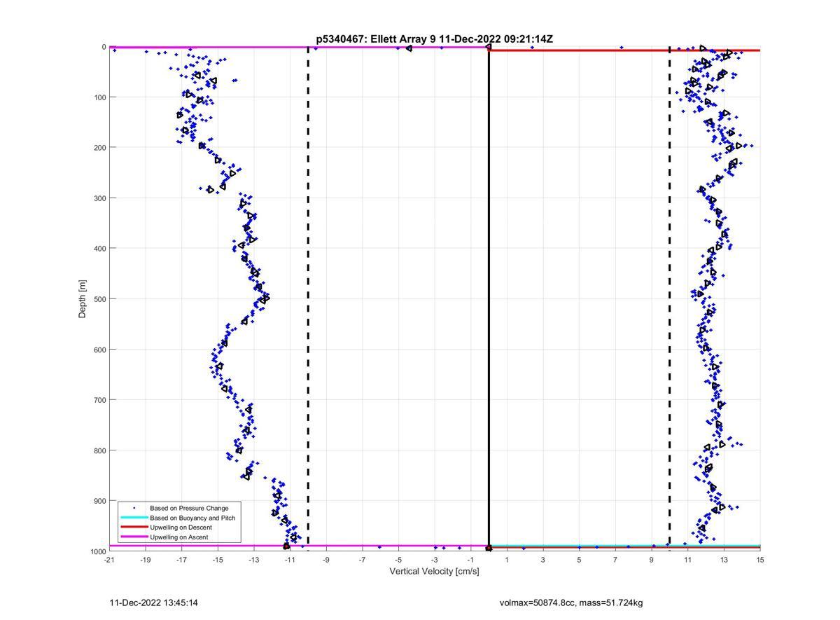Click the y-axis tick label 100
This screenshot has height=620, width=840.
coord(99,97)
